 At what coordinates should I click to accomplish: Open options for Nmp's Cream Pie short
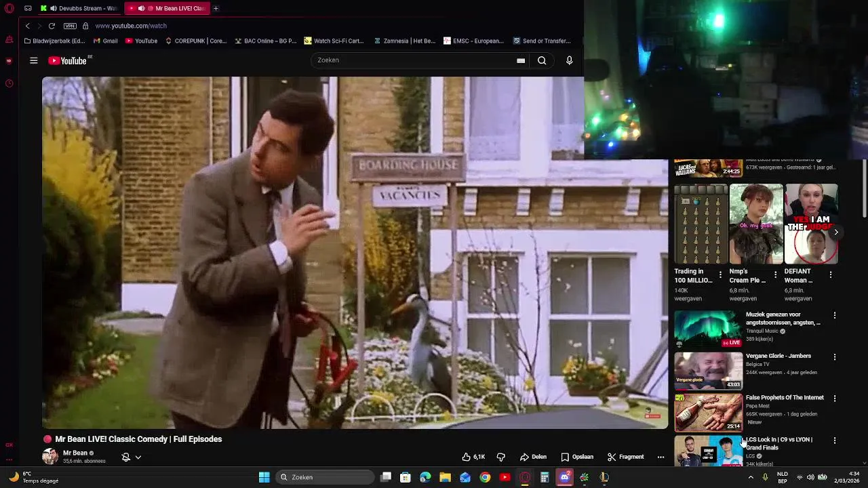(775, 274)
